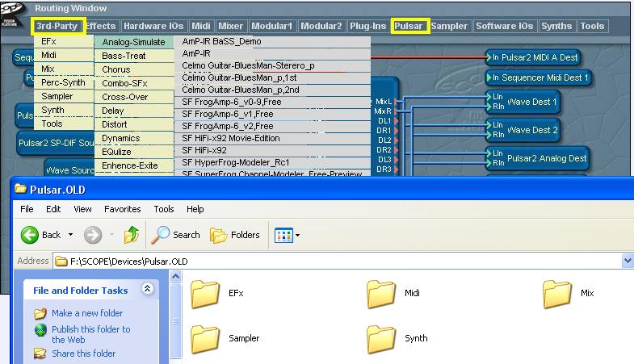The image size is (634, 364).
Task: Select Enhence-Exite submenu entry
Action: click(134, 165)
